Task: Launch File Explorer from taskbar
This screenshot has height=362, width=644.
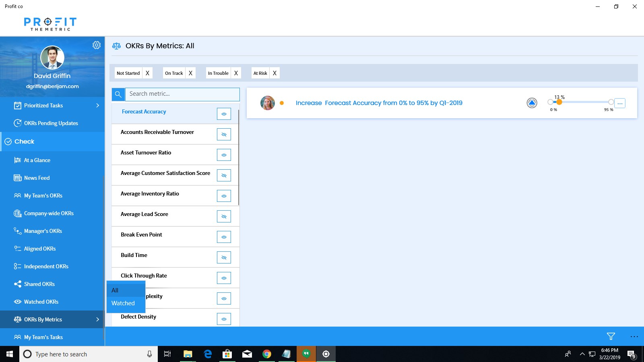Action: click(x=188, y=354)
